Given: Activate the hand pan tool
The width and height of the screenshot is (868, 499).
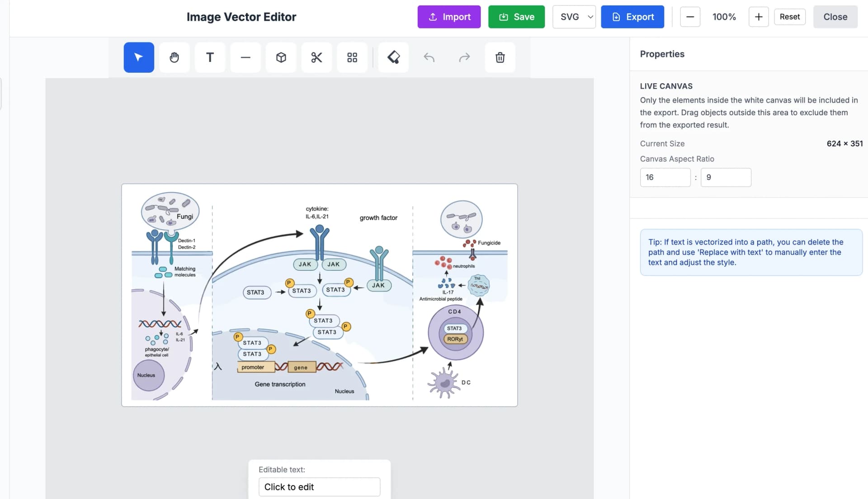Looking at the screenshot, I should [x=174, y=57].
